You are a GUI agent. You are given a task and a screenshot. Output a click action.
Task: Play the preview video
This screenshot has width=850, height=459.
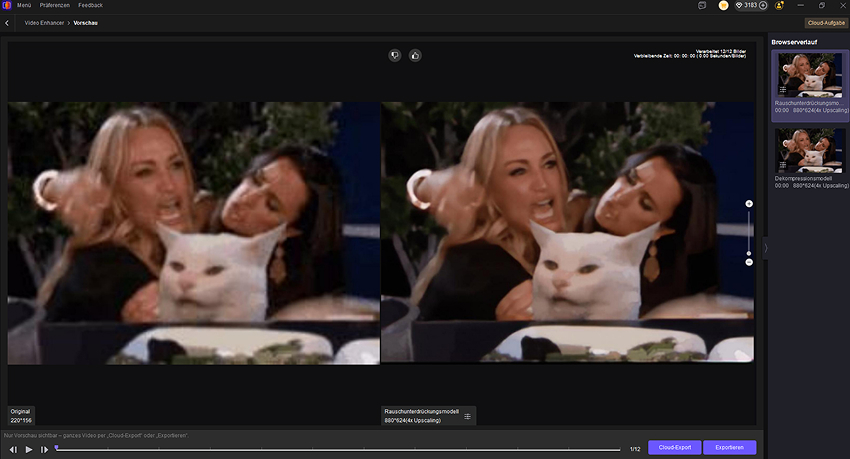click(29, 449)
